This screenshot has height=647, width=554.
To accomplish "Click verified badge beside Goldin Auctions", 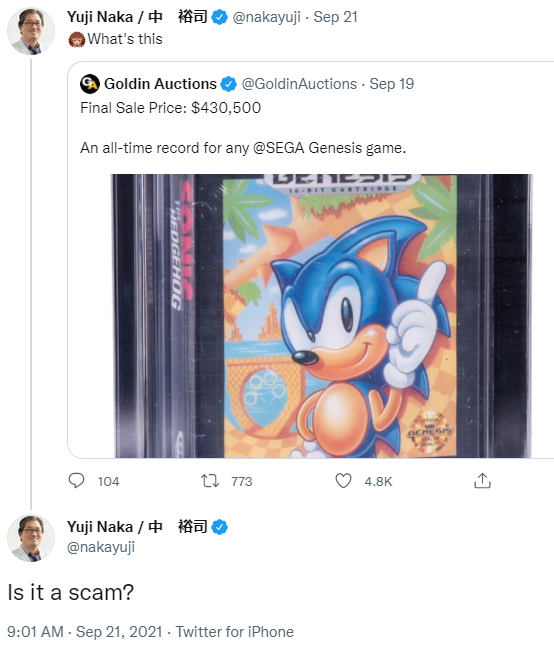I will tap(228, 84).
